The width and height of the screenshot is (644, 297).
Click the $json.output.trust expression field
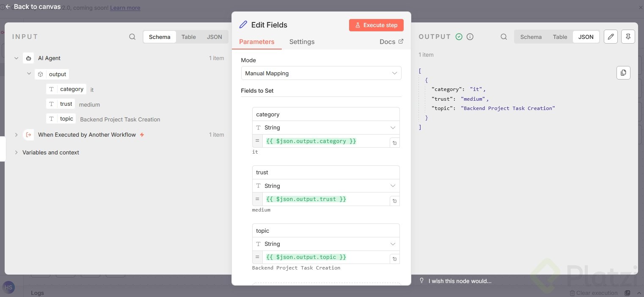[x=326, y=199]
